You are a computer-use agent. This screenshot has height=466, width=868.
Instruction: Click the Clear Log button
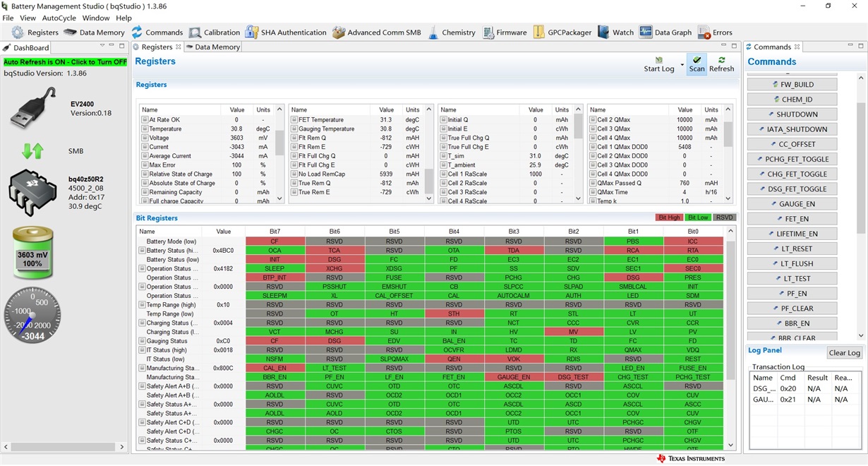pyautogui.click(x=844, y=353)
